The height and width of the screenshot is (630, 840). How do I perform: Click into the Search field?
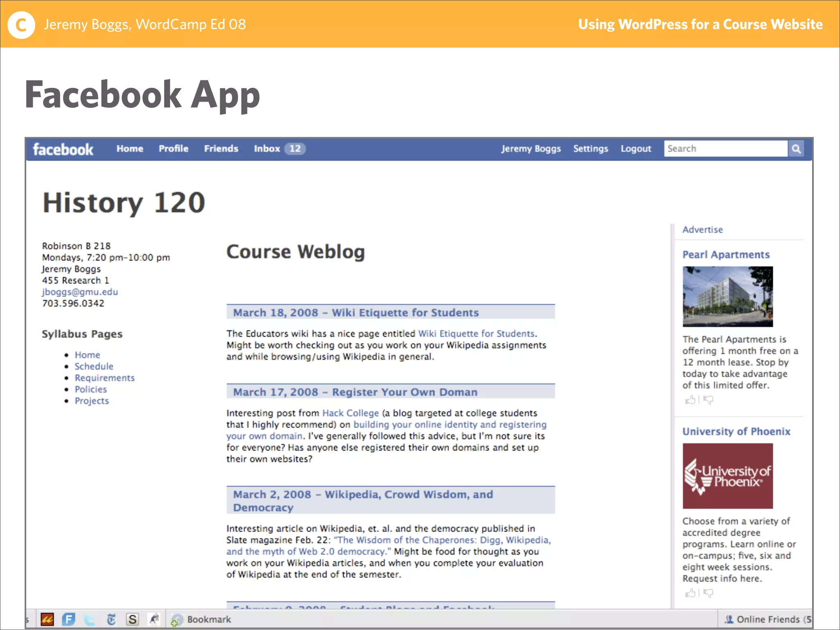[x=726, y=149]
